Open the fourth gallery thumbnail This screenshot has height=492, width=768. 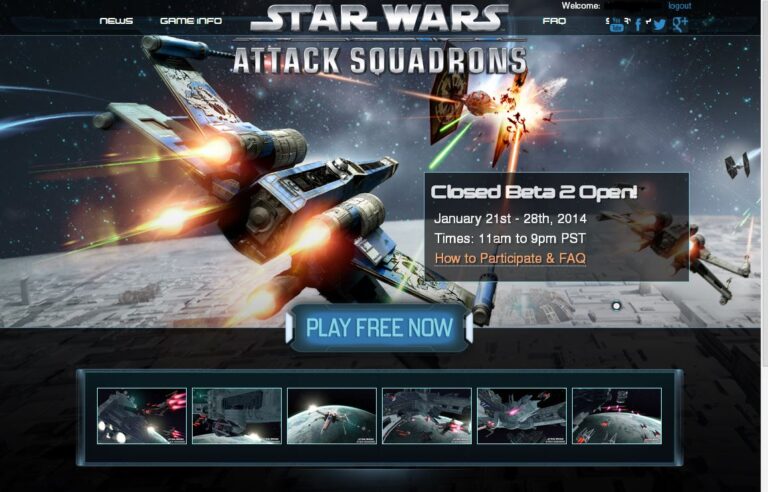(427, 416)
